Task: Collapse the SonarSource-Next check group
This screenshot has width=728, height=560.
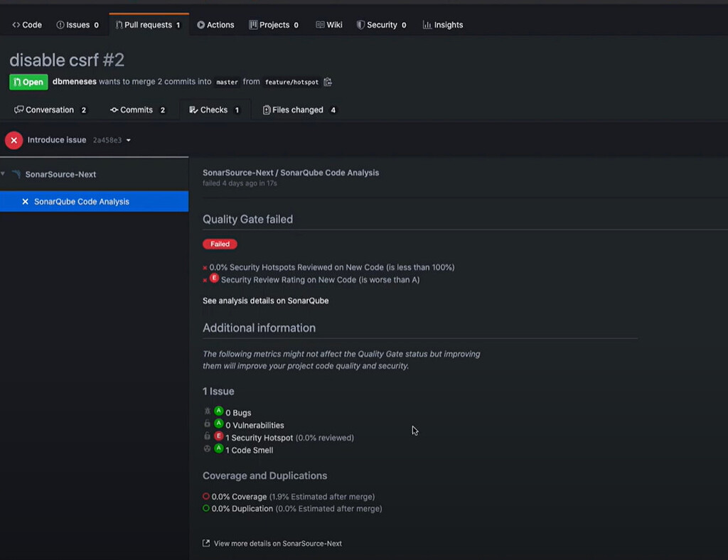Action: [x=5, y=174]
